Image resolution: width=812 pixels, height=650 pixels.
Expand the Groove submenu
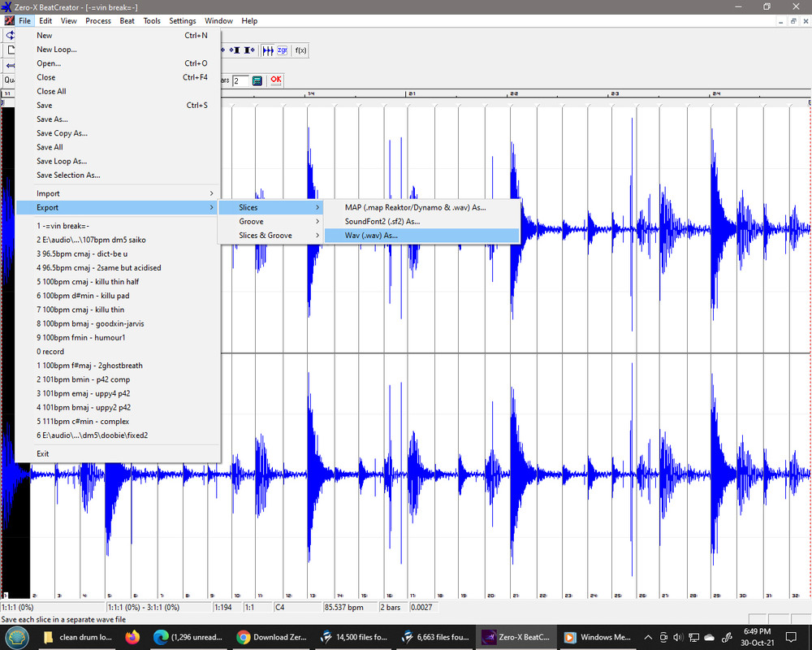pos(271,221)
